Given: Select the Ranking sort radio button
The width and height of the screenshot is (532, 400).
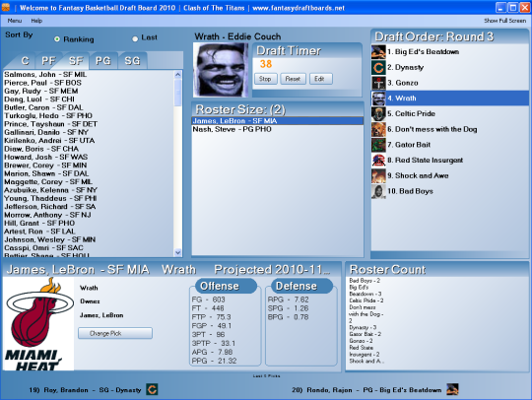Looking at the screenshot, I should (57, 39).
